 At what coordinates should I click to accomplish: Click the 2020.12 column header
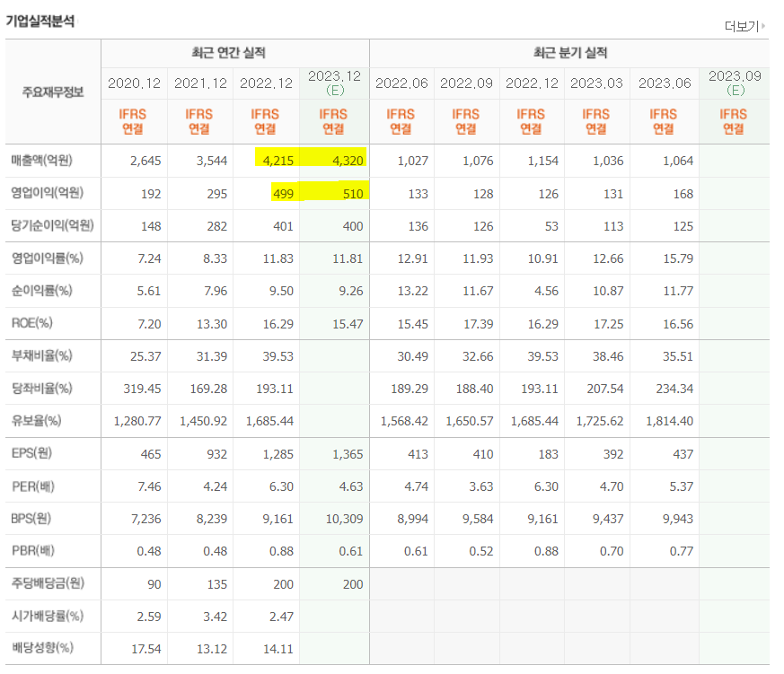click(134, 83)
